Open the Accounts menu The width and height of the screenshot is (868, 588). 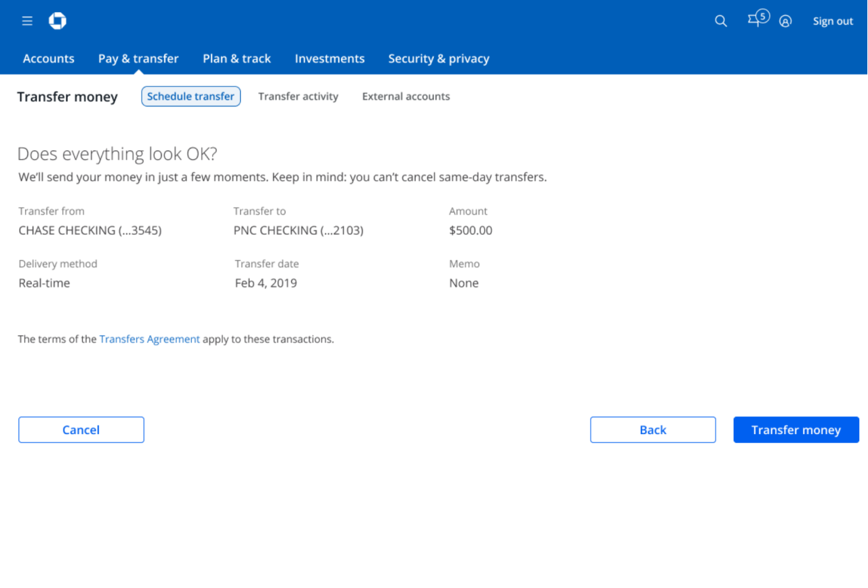tap(49, 58)
